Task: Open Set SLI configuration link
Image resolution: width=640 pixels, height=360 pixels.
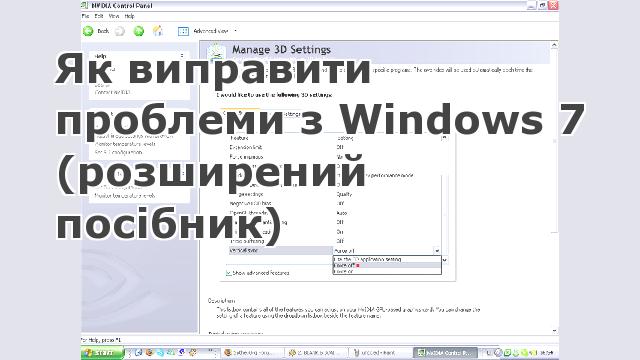Action: tap(118, 152)
